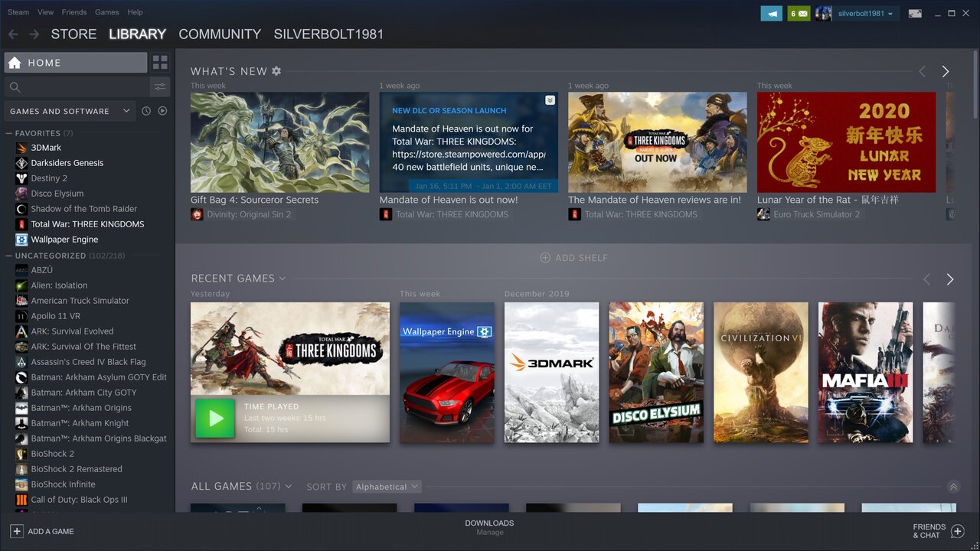This screenshot has height=551, width=980.
Task: Open the SILVERBOLT1981 profile tab
Action: point(328,34)
